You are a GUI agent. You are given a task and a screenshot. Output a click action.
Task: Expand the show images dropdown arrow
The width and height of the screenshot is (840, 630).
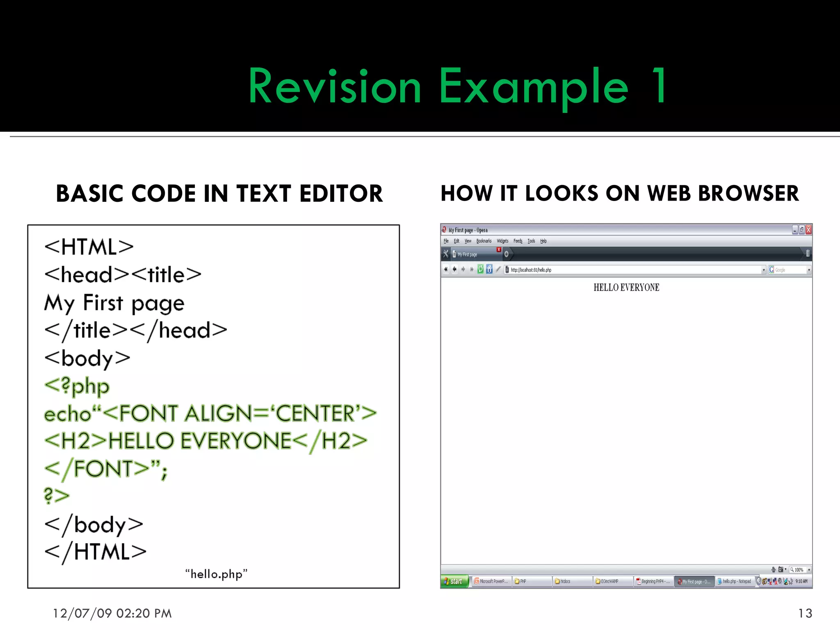tap(785, 570)
